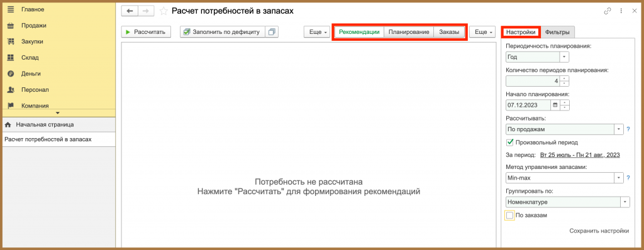Copy the link with the chain icon
The image size is (644, 250).
(608, 11)
